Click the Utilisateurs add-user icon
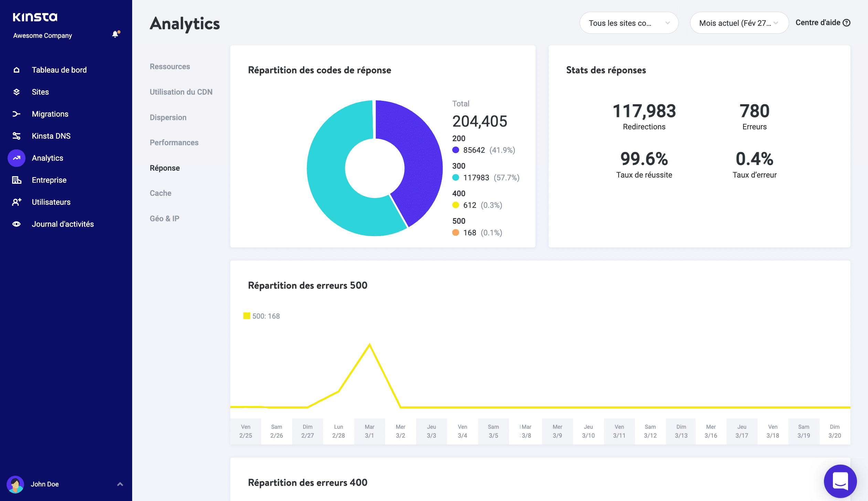 [x=16, y=202]
